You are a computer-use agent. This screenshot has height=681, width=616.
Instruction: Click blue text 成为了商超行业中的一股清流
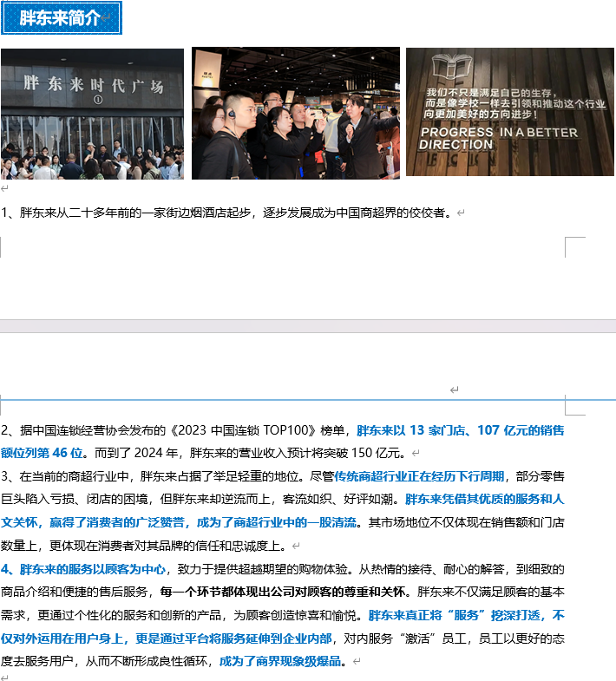277,522
